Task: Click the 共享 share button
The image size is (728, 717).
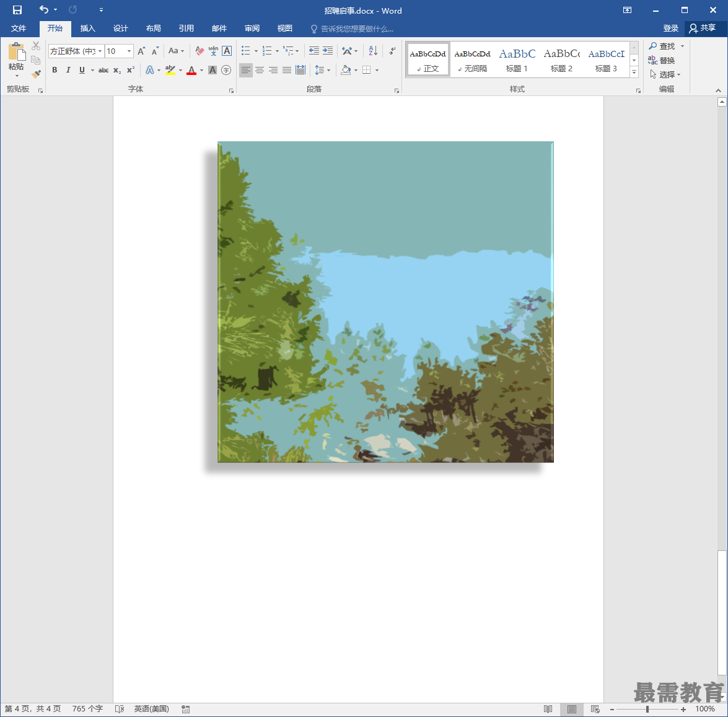Action: [702, 29]
